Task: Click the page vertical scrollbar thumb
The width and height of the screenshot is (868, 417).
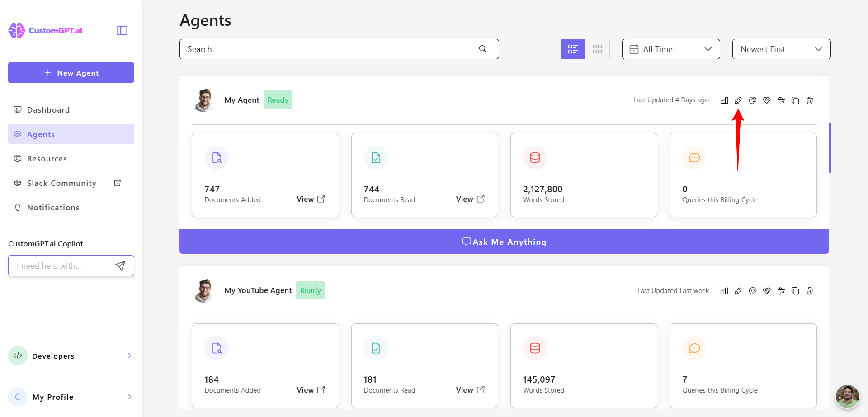Action: (830, 148)
